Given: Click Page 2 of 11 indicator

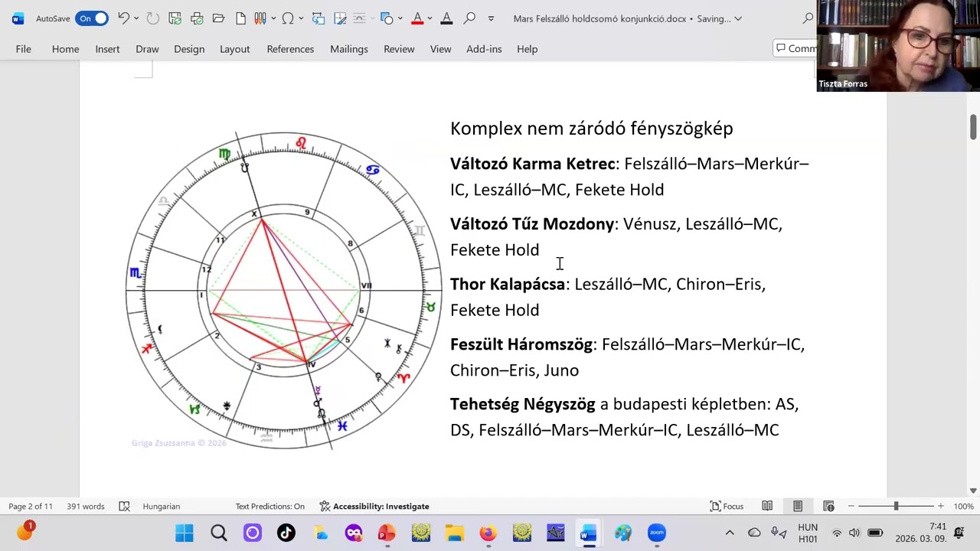Looking at the screenshot, I should [x=31, y=506].
